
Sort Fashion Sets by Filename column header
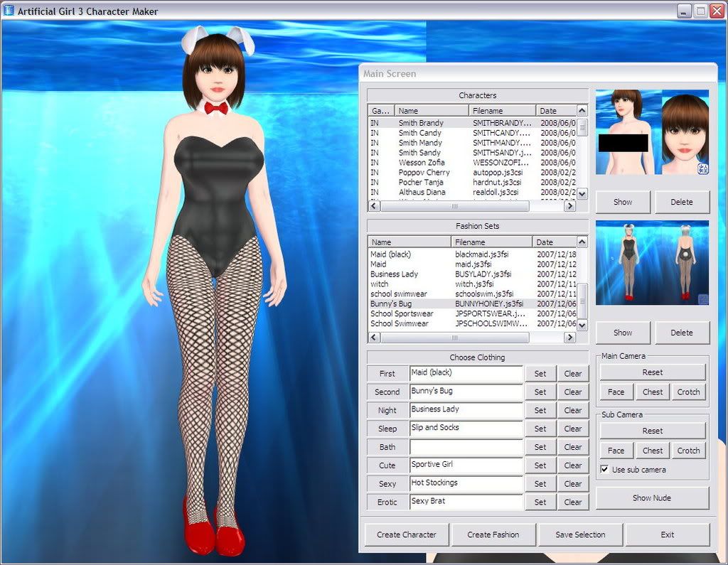pos(491,242)
